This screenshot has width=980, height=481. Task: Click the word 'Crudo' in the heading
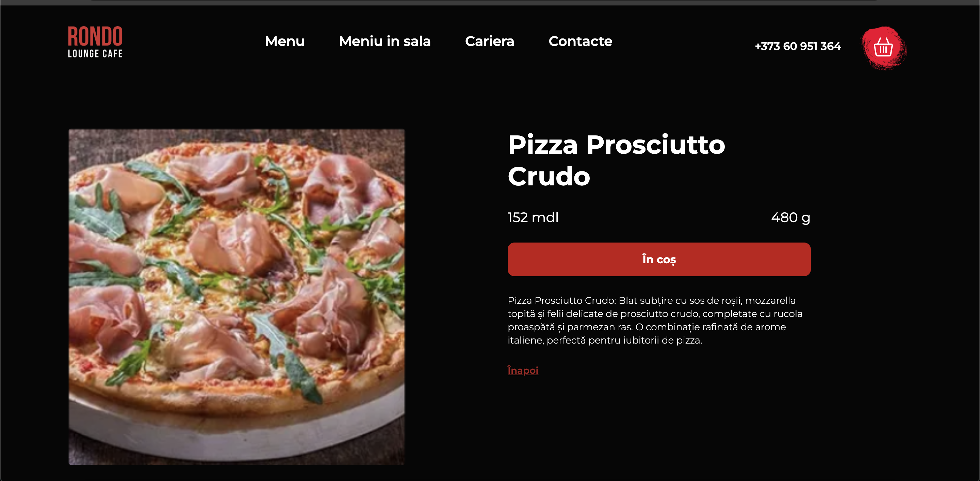tap(549, 177)
